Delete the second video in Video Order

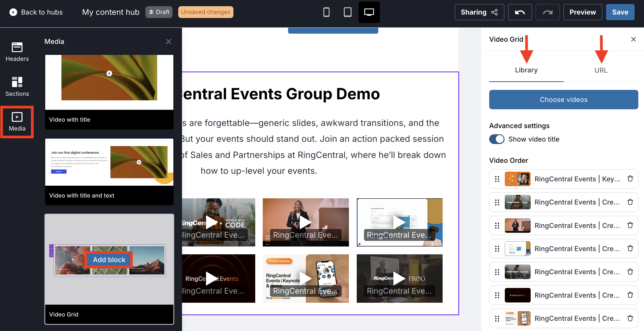point(630,202)
